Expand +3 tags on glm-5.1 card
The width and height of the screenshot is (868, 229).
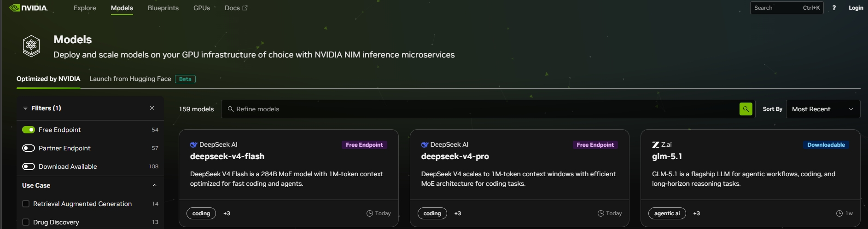tap(696, 213)
